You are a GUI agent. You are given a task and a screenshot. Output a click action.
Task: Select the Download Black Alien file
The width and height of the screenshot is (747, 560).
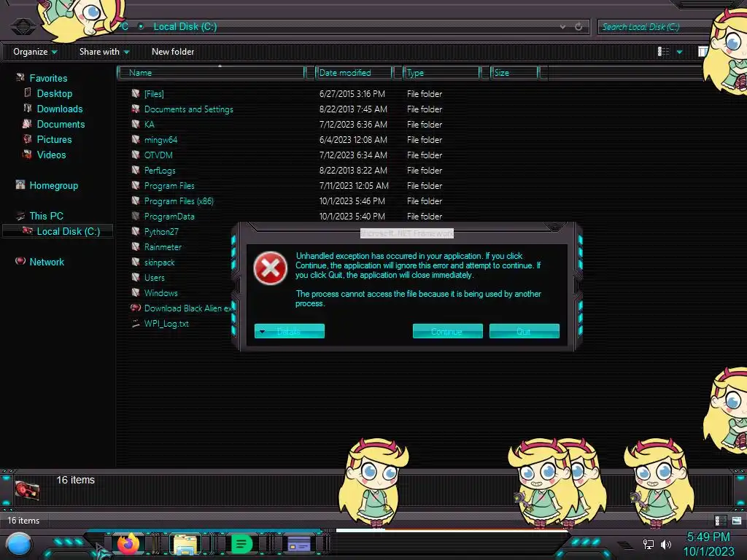[x=187, y=308]
